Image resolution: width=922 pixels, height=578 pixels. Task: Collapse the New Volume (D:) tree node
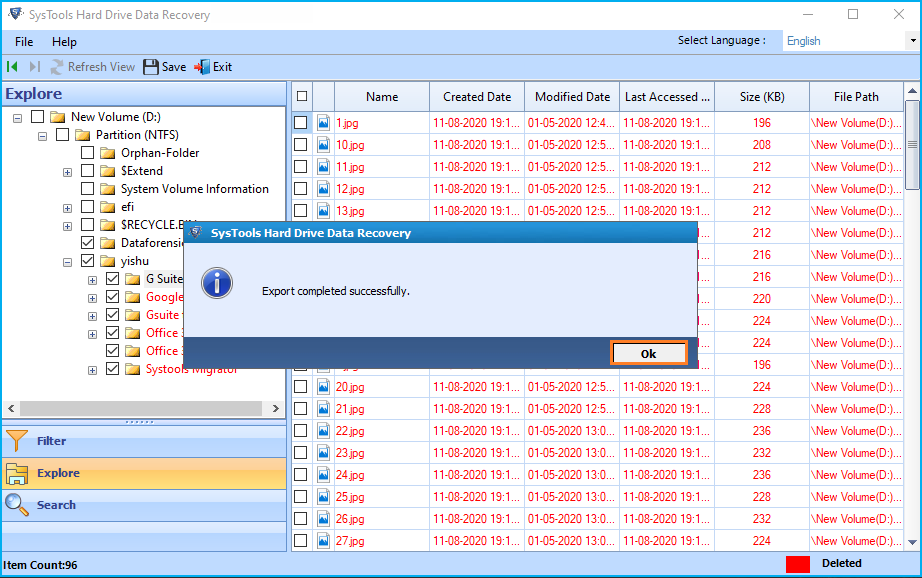pyautogui.click(x=18, y=118)
